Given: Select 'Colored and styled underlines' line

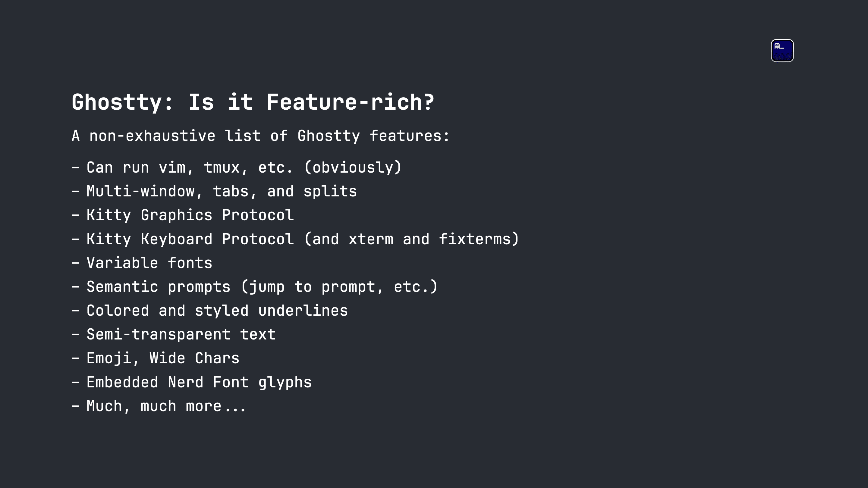Looking at the screenshot, I should (209, 311).
